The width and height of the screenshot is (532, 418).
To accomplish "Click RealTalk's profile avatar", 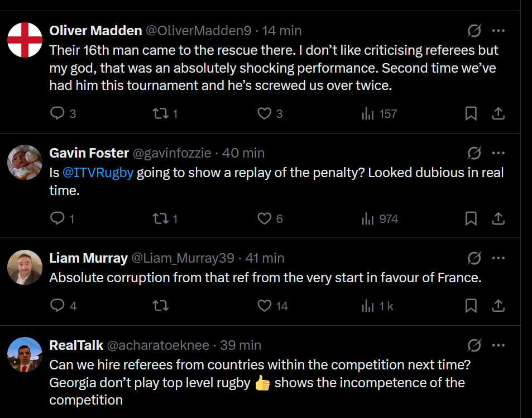I will coord(25,354).
